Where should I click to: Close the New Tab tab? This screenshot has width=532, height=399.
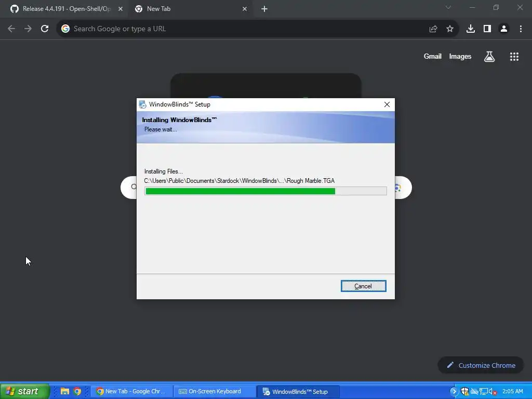tap(245, 9)
